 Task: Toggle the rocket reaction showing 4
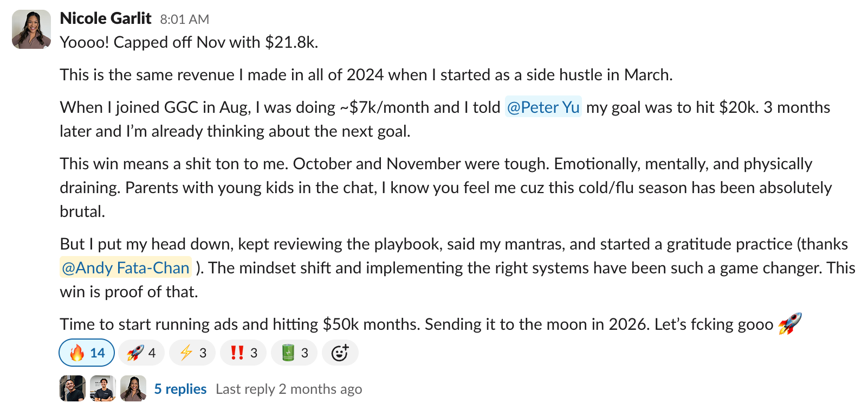141,353
